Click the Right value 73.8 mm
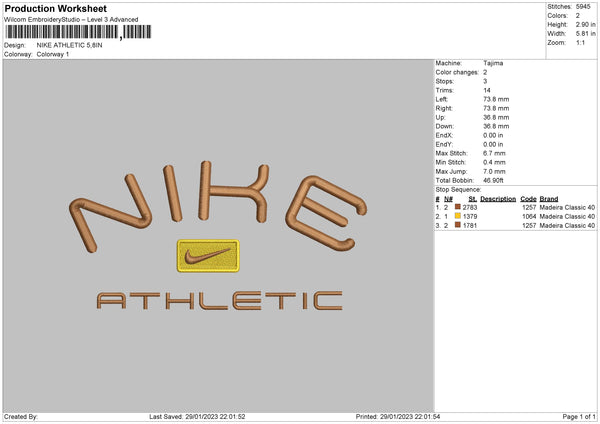 click(x=496, y=108)
